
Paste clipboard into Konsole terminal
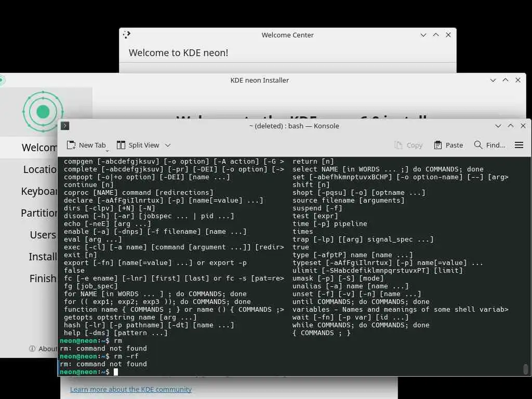pyautogui.click(x=448, y=145)
